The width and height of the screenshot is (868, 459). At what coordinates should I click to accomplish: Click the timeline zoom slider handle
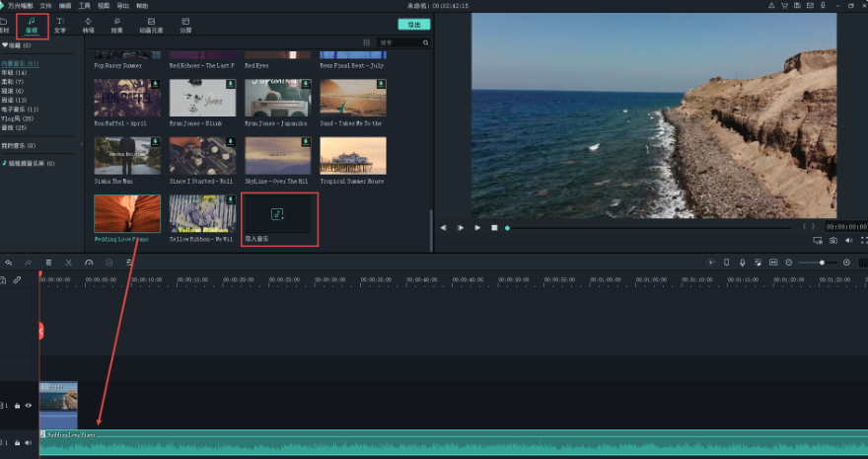point(822,263)
